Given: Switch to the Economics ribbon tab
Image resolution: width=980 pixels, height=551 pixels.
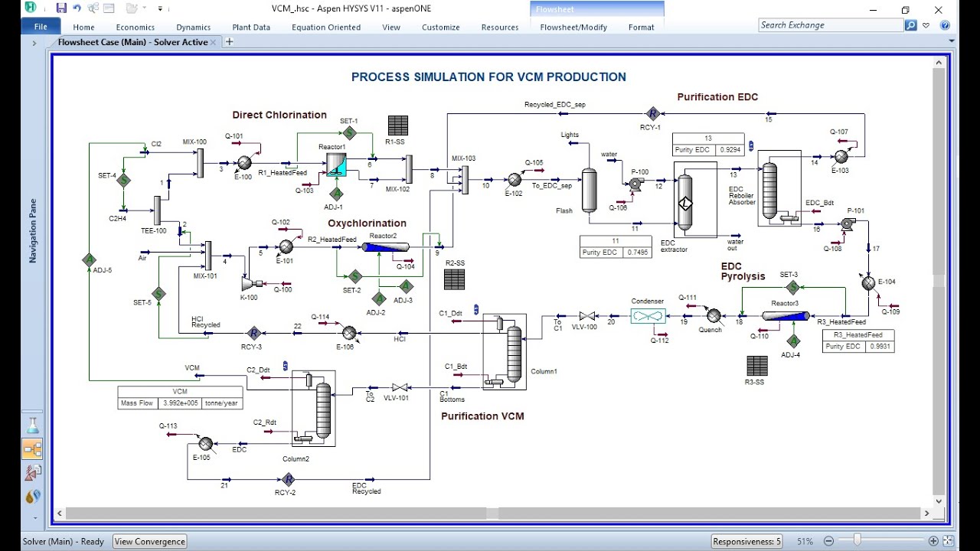Looking at the screenshot, I should tap(136, 27).
